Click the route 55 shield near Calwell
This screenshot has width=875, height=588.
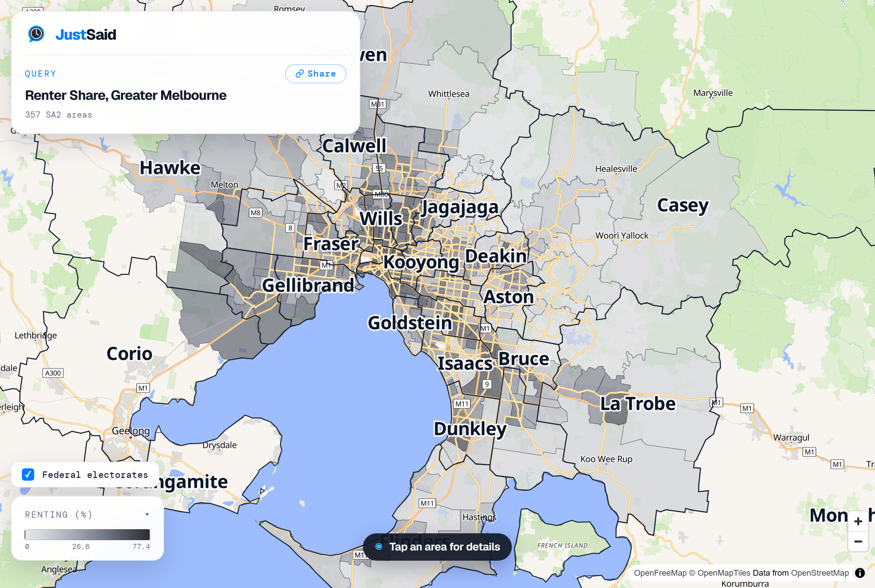[379, 169]
